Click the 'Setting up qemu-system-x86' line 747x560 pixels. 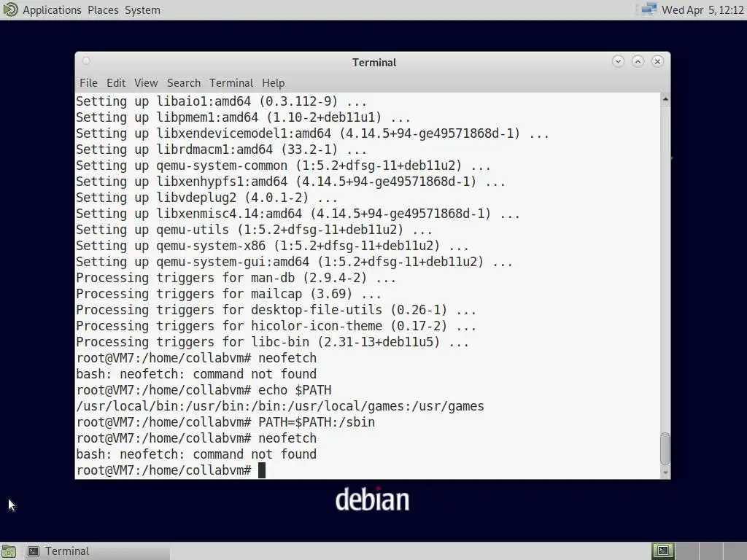(x=273, y=246)
